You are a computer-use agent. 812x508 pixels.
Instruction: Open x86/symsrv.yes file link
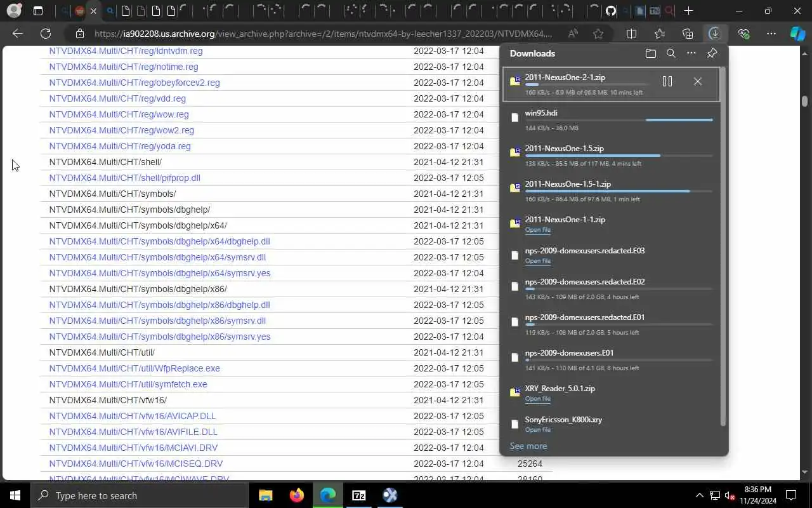coord(160,337)
